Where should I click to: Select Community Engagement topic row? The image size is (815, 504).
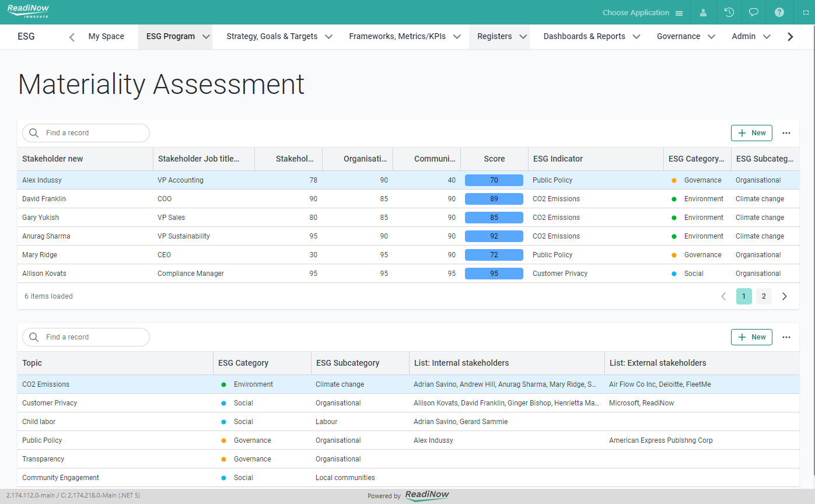click(408, 478)
